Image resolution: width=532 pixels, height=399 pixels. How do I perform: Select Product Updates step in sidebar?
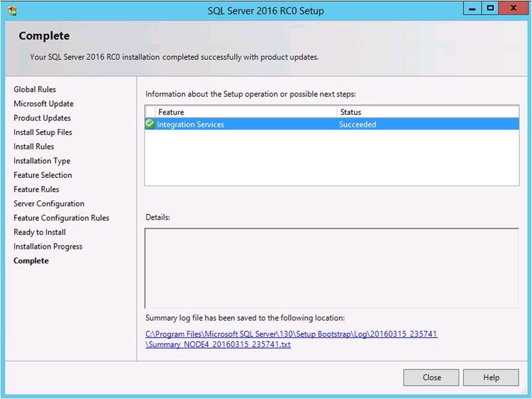pos(42,118)
